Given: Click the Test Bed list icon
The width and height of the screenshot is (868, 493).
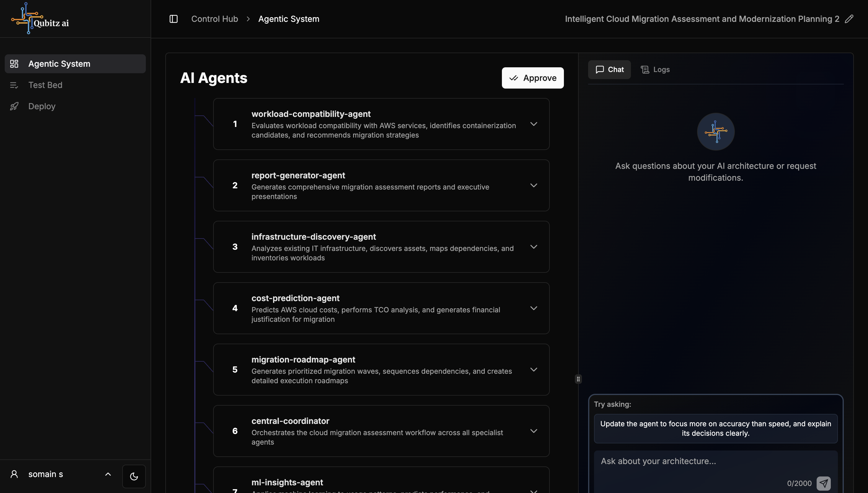Looking at the screenshot, I should tap(14, 85).
